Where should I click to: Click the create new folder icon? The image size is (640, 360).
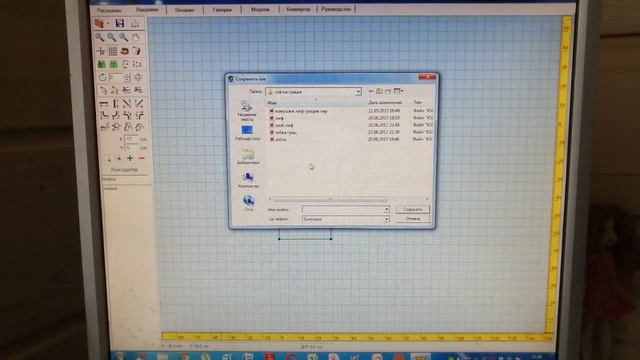click(x=388, y=91)
